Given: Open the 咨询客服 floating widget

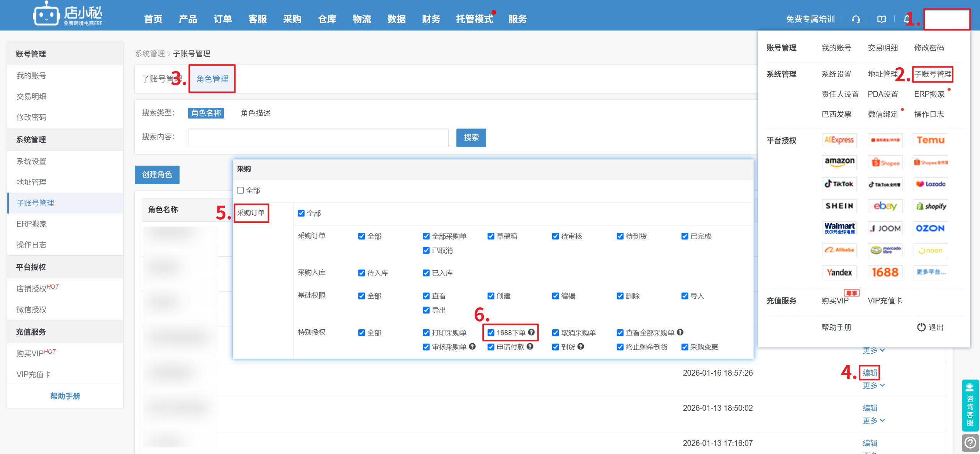Looking at the screenshot, I should point(970,405).
